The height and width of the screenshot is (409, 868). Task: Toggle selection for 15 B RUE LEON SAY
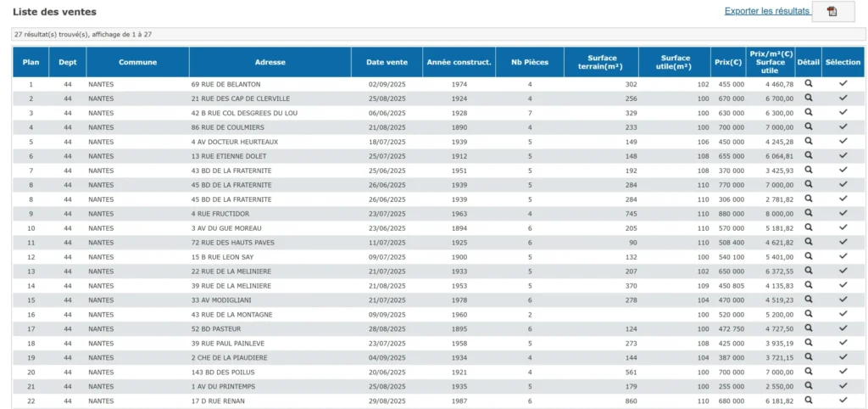[843, 256]
